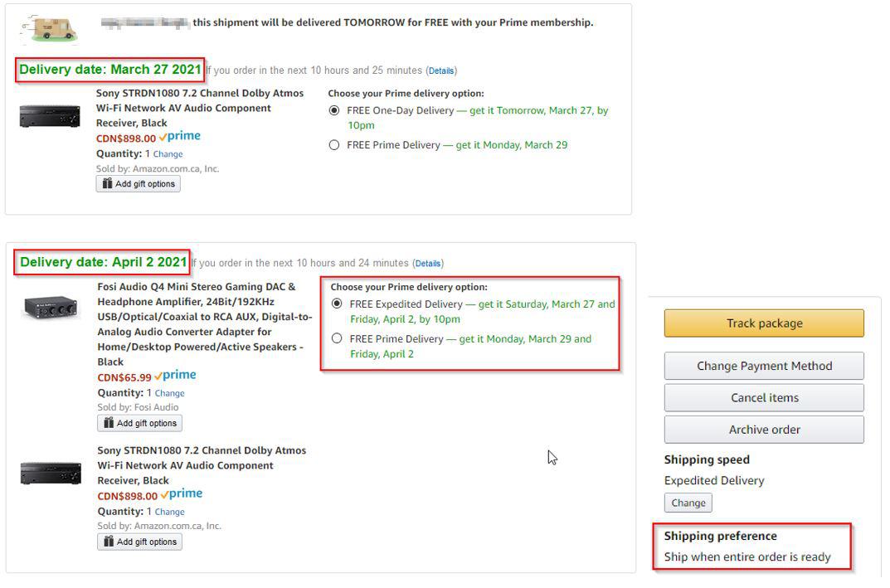Click Track package
Screen dimensions: 890x588
point(762,323)
